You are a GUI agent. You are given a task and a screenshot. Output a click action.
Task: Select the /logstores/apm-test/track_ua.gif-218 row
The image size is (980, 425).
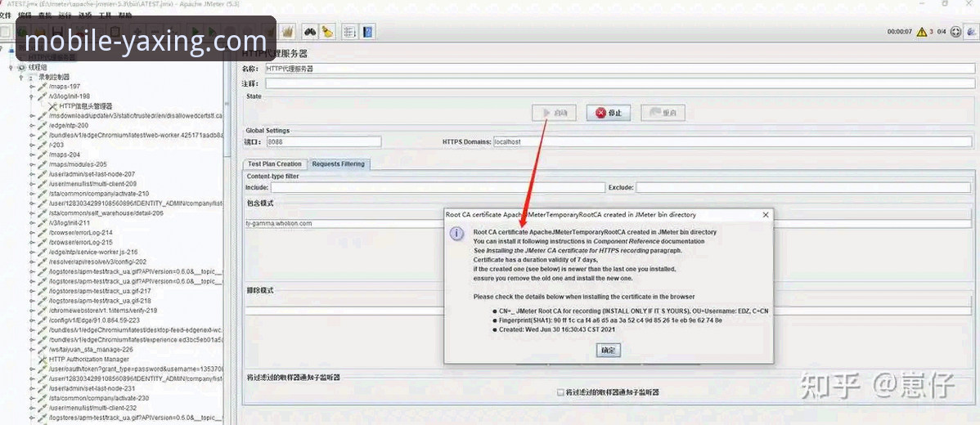click(99, 301)
